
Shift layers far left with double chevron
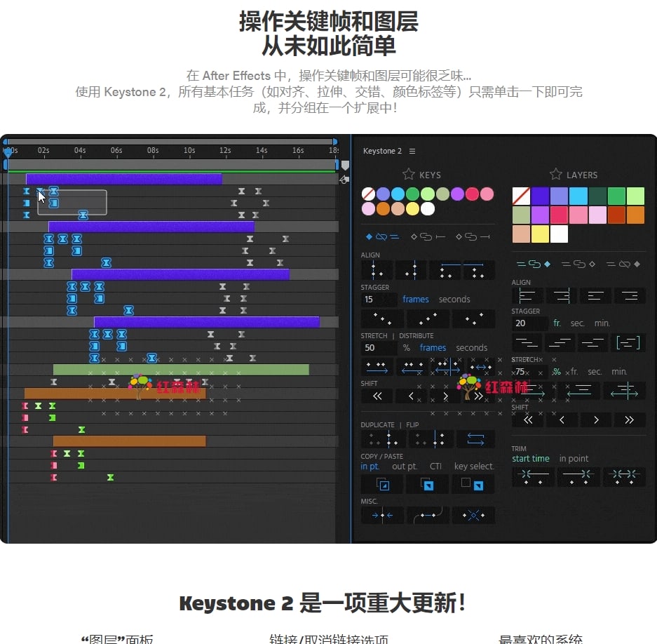pos(528,420)
